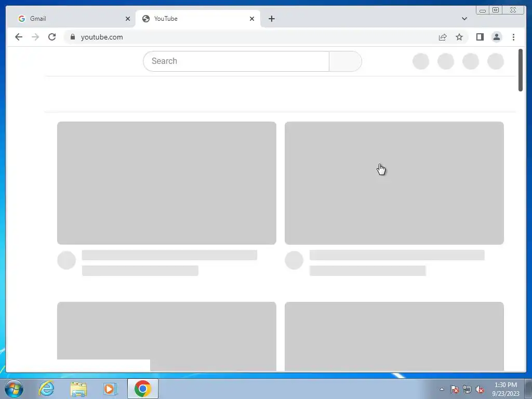Grab the page vertical scrollbar thumb
Screen dimensions: 532x399
coord(521,70)
